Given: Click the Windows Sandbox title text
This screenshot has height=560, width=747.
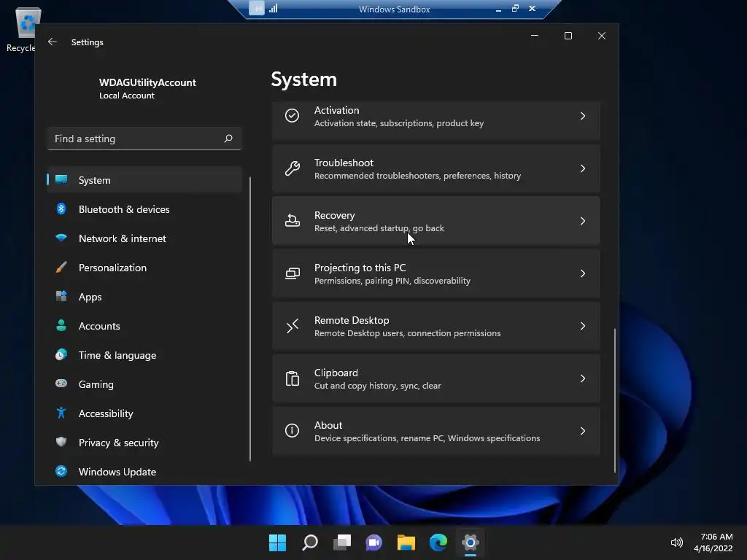Looking at the screenshot, I should coord(394,9).
